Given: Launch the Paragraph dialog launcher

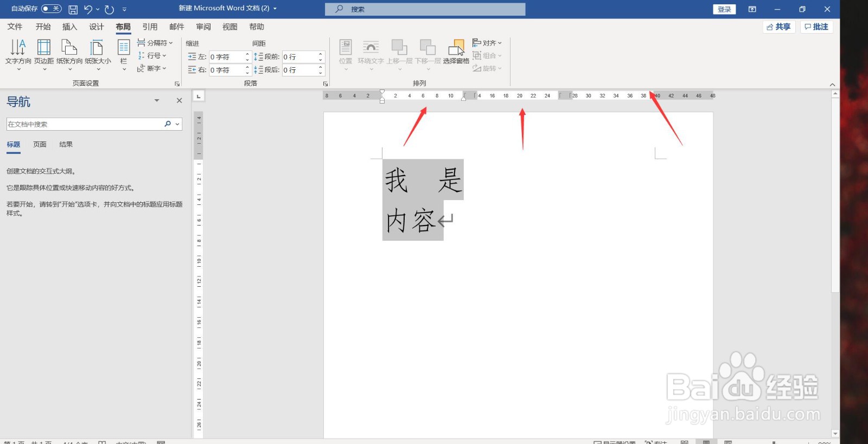Looking at the screenshot, I should 325,84.
